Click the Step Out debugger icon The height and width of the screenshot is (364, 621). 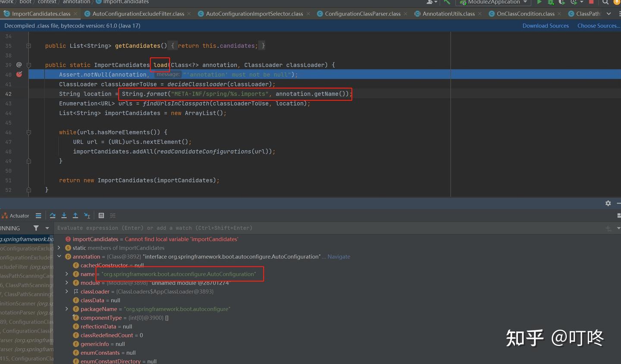click(x=75, y=216)
